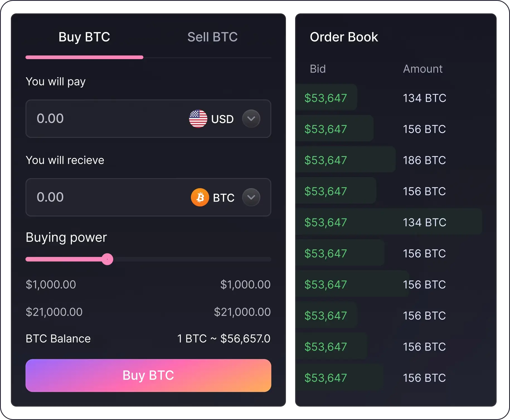The image size is (510, 420).
Task: Click the gradient Buy BTC button
Action: [148, 375]
